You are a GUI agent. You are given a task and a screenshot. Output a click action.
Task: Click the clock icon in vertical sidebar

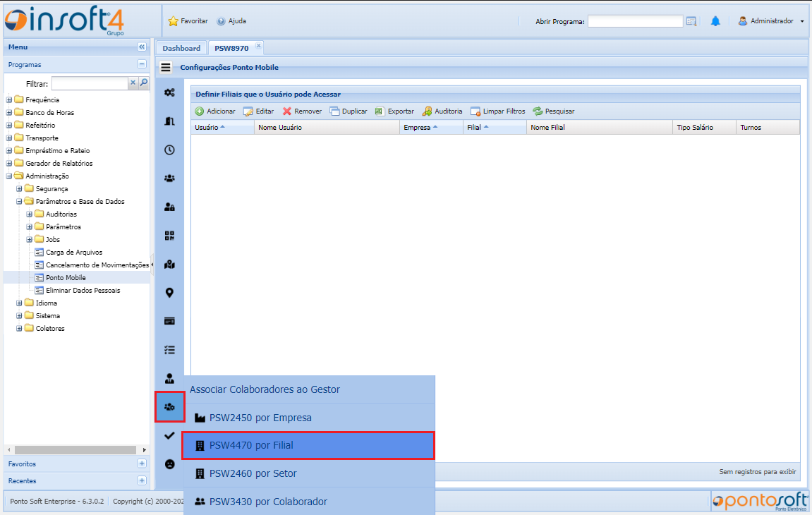tap(169, 150)
